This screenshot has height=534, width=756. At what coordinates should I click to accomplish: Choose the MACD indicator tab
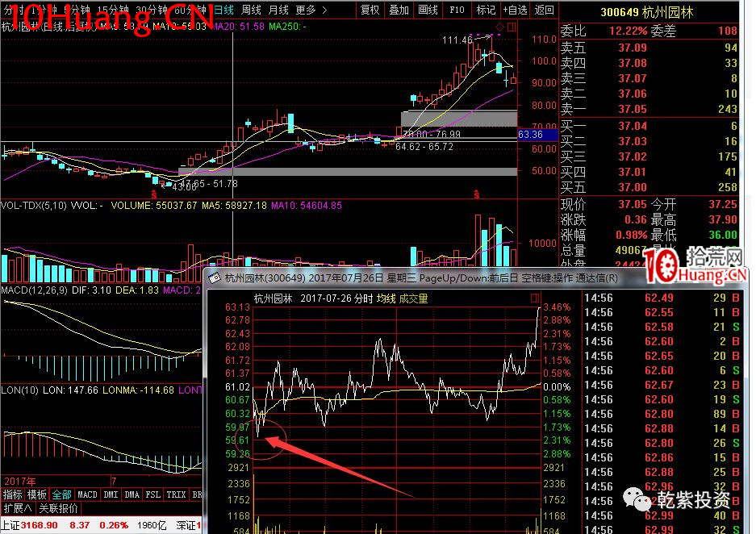[x=87, y=494]
